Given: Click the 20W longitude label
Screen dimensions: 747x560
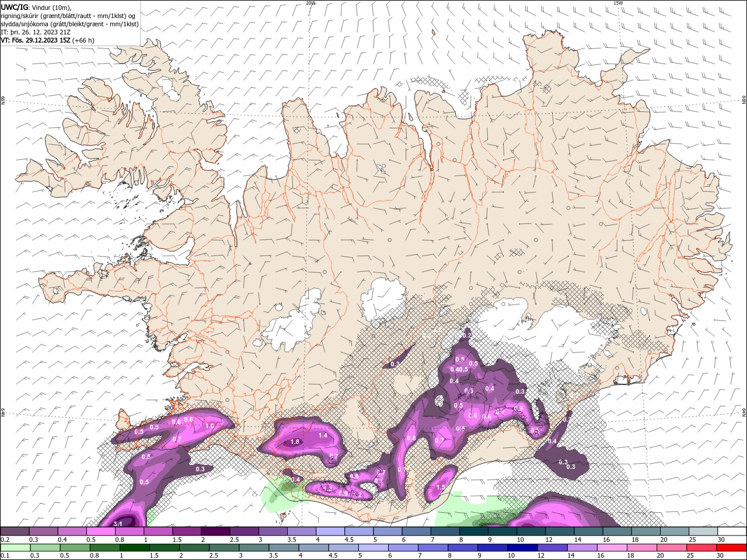Looking at the screenshot, I should click(310, 3).
